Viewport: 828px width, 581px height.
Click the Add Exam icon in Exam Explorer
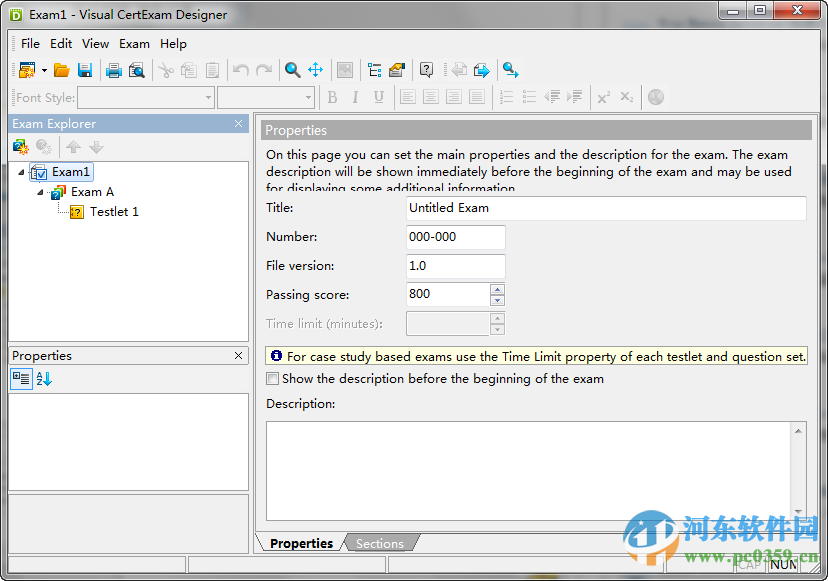(x=21, y=147)
